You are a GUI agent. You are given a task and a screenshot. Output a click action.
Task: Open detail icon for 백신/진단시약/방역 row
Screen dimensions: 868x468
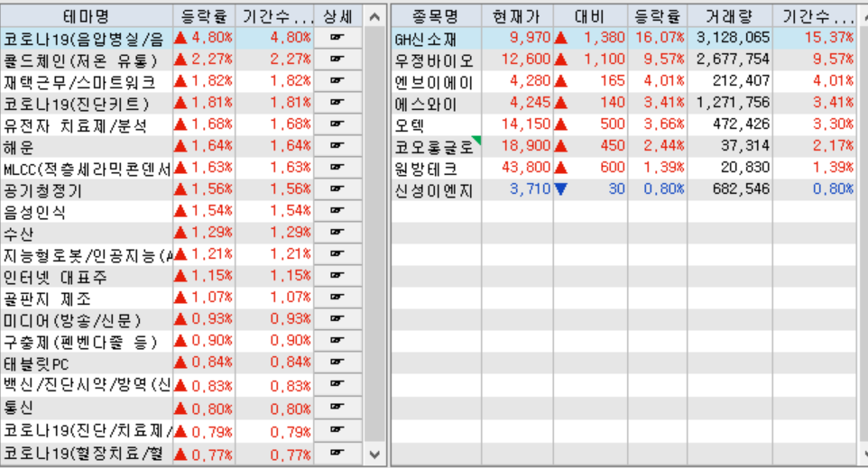[337, 384]
